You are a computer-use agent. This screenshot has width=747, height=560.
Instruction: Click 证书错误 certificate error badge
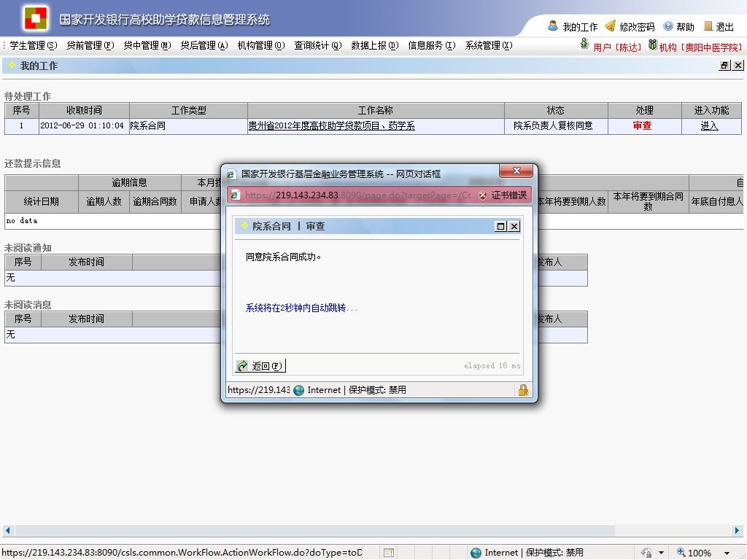(503, 195)
